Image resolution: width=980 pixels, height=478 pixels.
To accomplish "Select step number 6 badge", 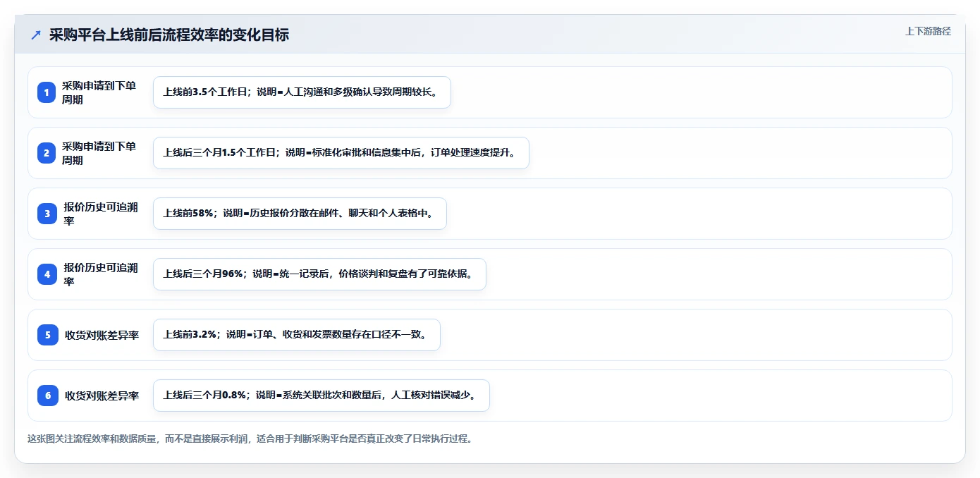I will (x=47, y=396).
